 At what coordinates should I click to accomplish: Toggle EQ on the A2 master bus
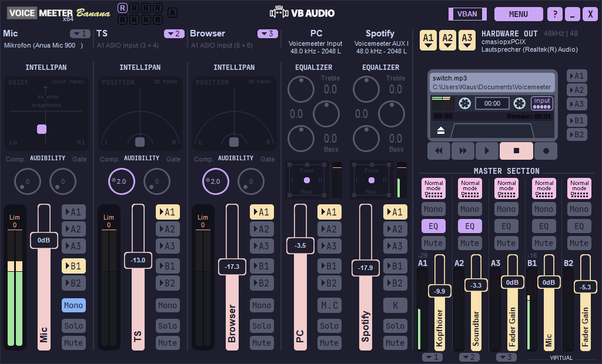470,226
